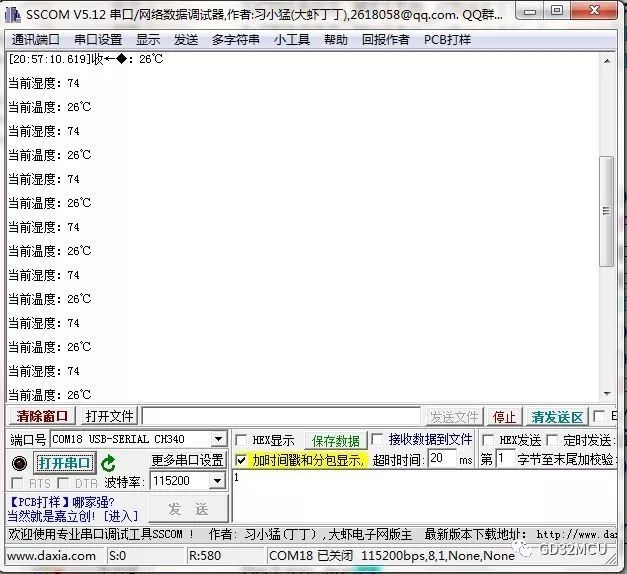Click the green refresh ports icon
627x574 pixels.
(x=108, y=464)
